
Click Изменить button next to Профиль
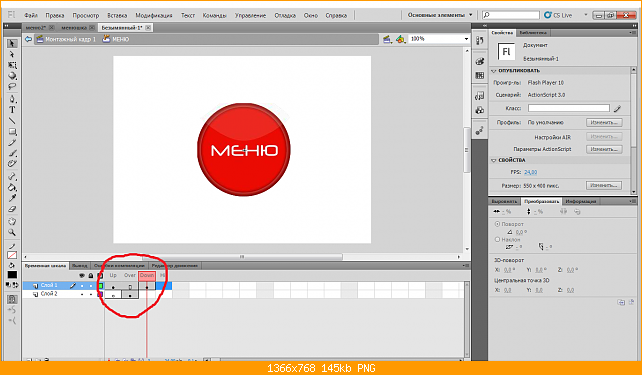[x=604, y=122]
